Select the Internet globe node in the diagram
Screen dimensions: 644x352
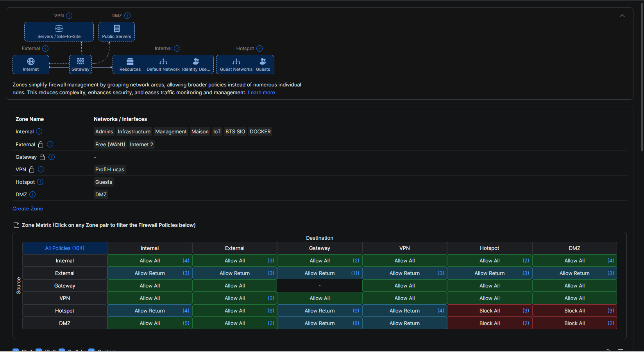(31, 65)
